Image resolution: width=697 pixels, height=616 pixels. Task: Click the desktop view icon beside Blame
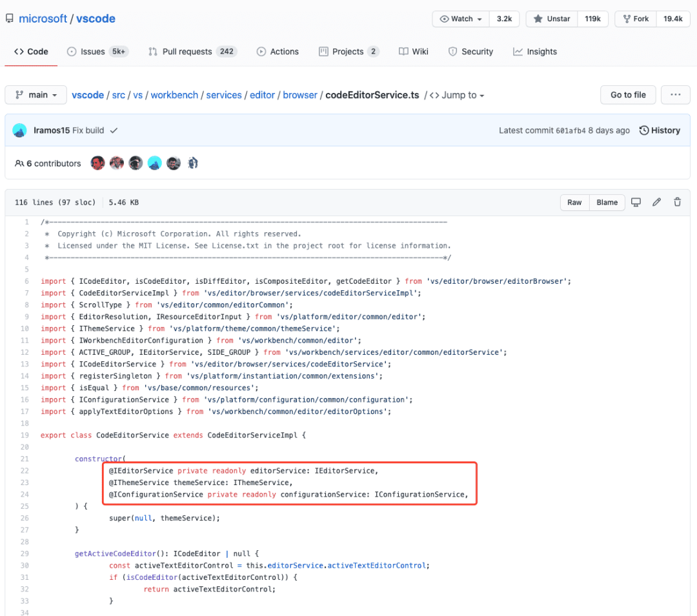tap(636, 203)
